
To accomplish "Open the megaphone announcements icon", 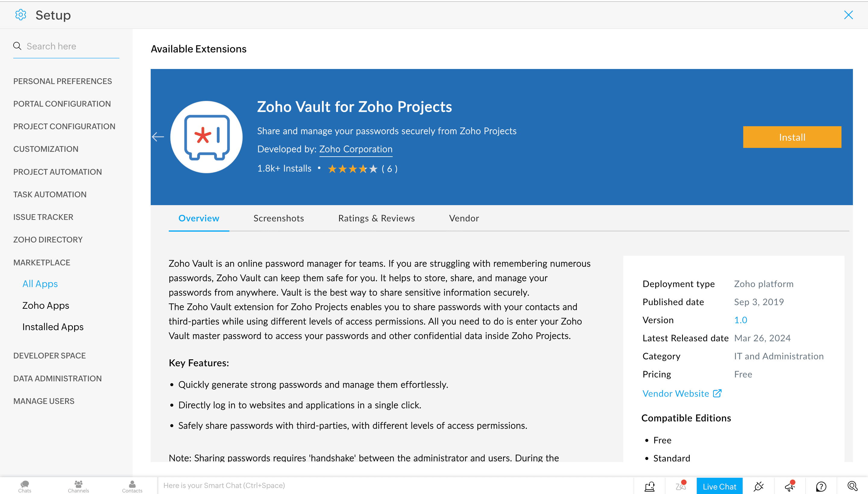I will click(x=790, y=486).
